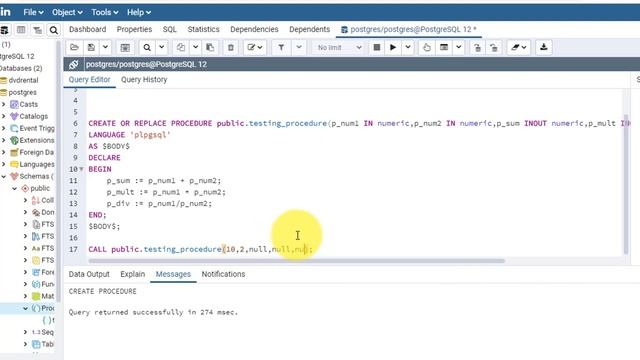Switch to the Dashboard tab

87,29
